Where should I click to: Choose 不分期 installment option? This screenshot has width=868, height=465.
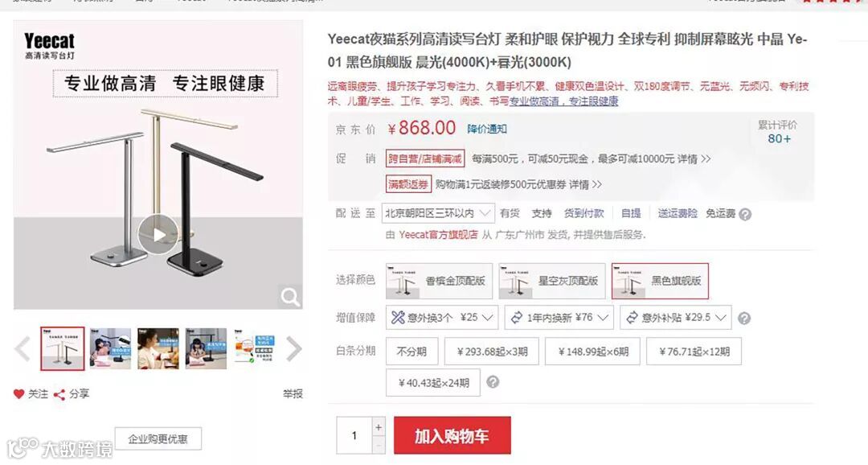(411, 352)
